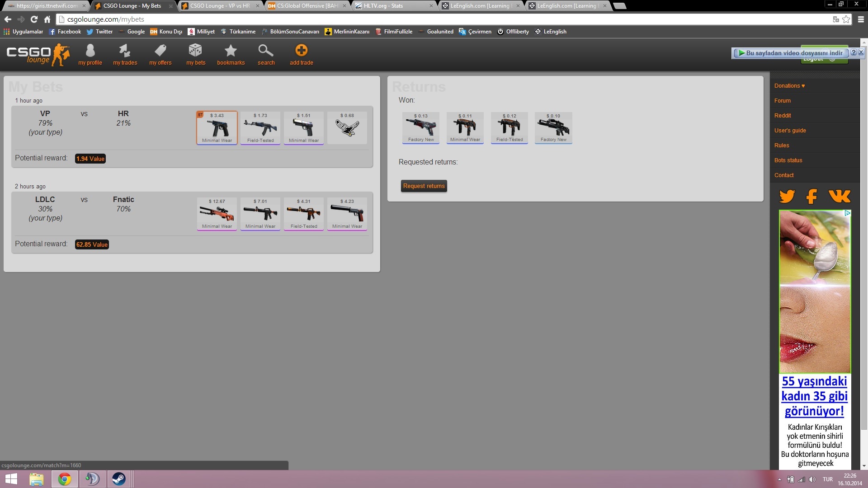Bookmark the page with star icon
The width and height of the screenshot is (868, 488).
[846, 19]
